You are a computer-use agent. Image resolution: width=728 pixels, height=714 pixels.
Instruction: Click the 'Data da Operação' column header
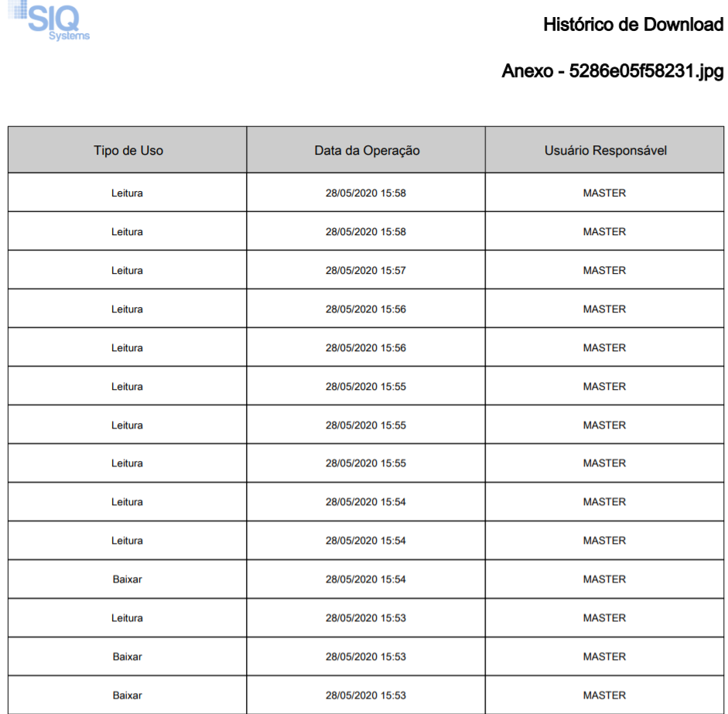click(x=367, y=150)
